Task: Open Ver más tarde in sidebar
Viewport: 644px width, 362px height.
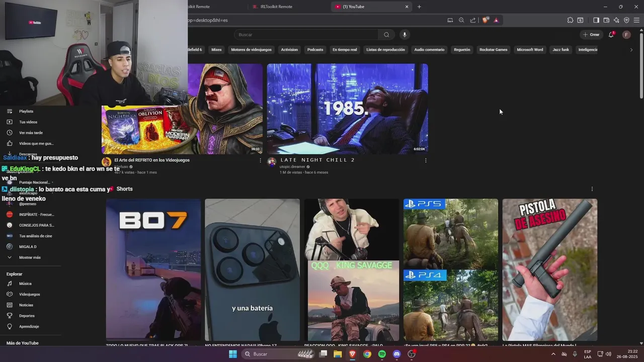Action: 31,133
